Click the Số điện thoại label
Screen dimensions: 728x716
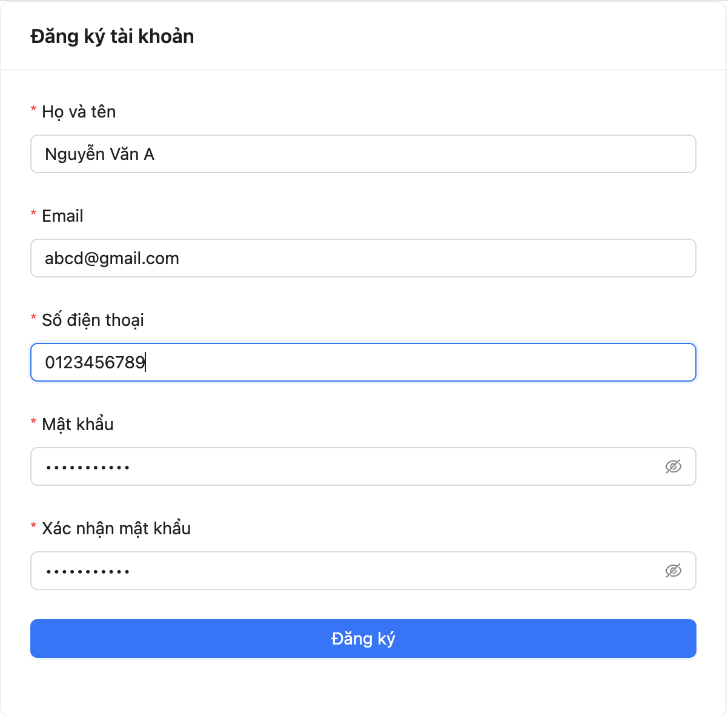pyautogui.click(x=93, y=320)
